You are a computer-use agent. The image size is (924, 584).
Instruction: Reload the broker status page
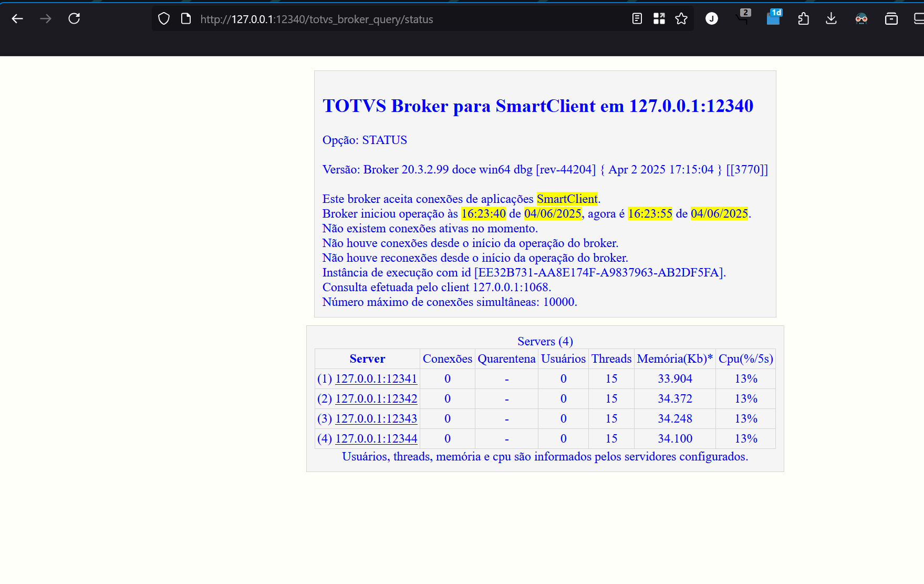click(x=74, y=19)
